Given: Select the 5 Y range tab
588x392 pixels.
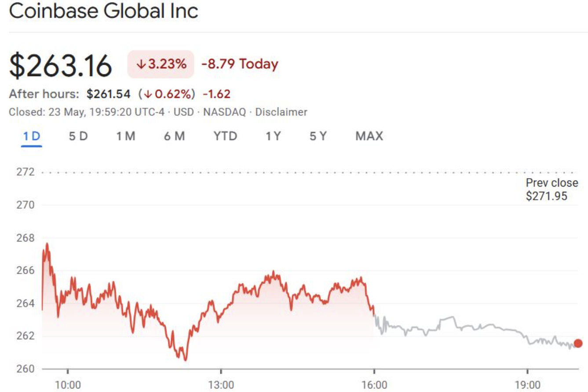Looking at the screenshot, I should click(x=318, y=136).
